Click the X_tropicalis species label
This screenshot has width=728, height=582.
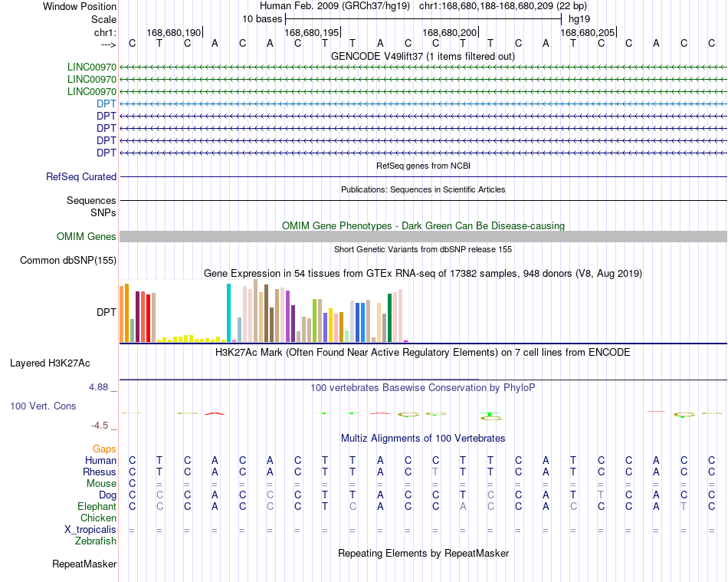90,530
